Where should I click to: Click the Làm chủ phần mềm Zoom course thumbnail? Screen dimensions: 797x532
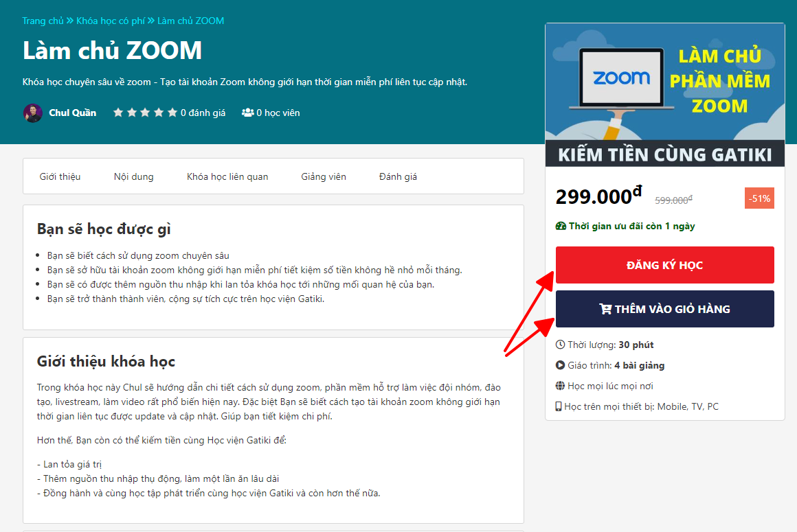tap(665, 95)
